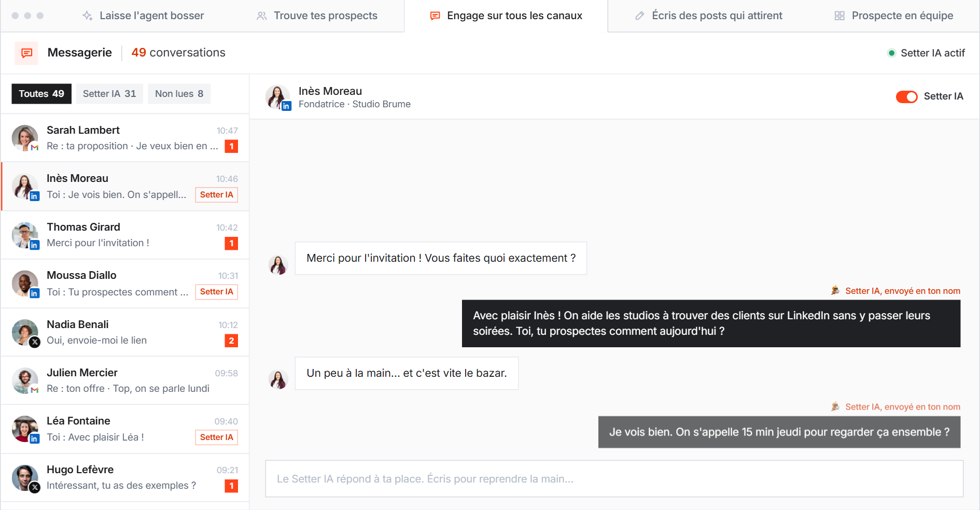Screen dimensions: 980x510
Task: Click the pencil icon beside Écris des posts
Action: [640, 16]
